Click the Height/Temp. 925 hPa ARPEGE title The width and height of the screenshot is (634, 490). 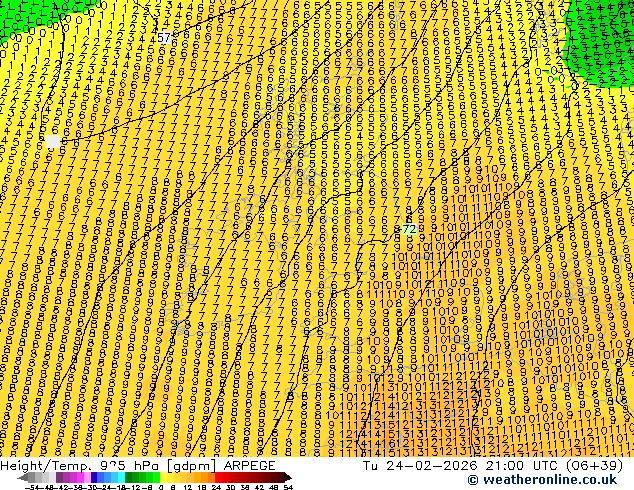[138, 465]
